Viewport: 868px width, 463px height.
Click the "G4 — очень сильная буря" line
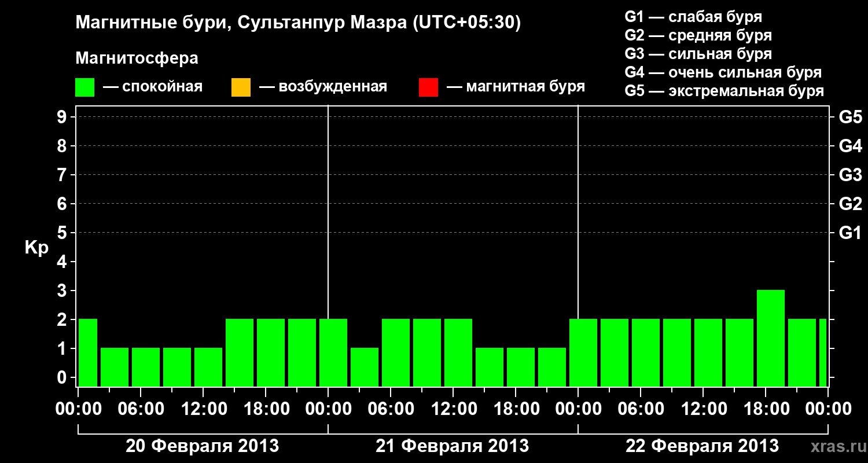pos(723,72)
